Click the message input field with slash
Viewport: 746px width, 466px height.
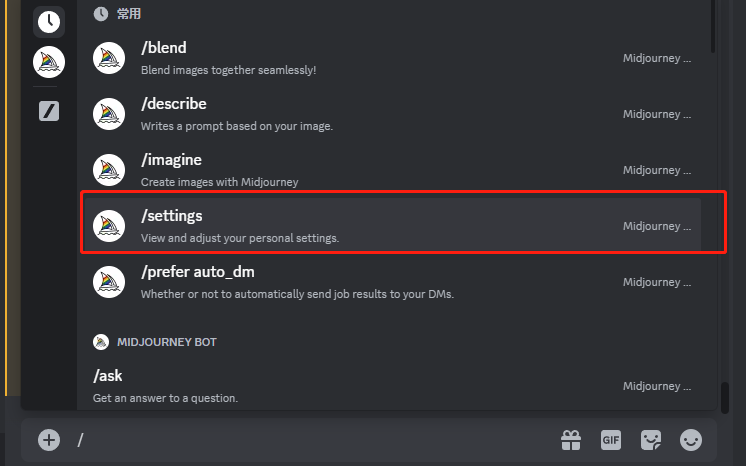[314, 440]
